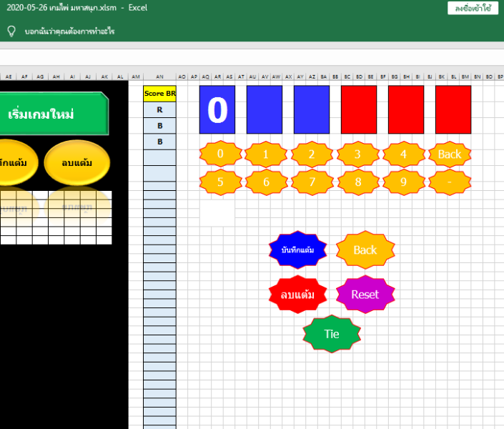Click the ลงชื่อเข้าใช้ sign-in button
The image size is (504, 429).
[473, 9]
